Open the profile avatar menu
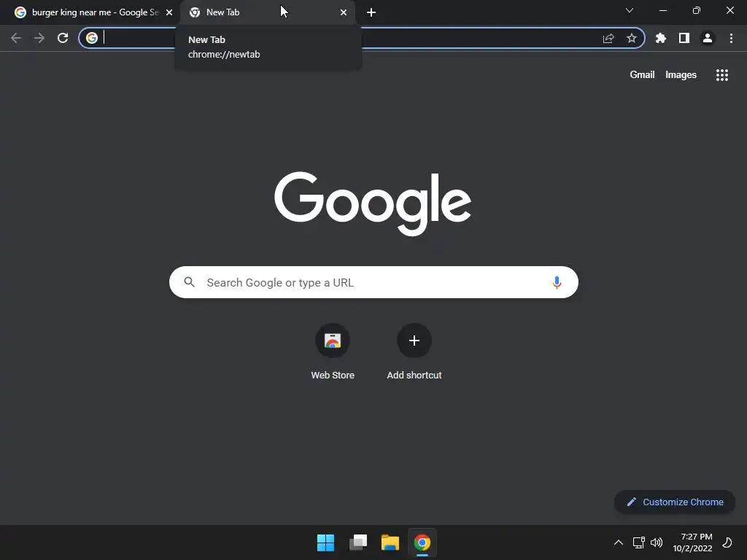The width and height of the screenshot is (747, 560). [708, 38]
